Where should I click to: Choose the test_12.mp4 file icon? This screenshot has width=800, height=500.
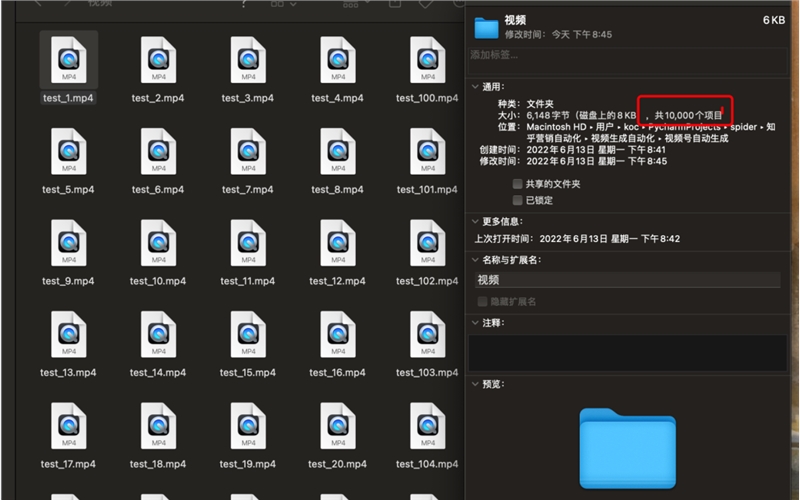[x=337, y=243]
